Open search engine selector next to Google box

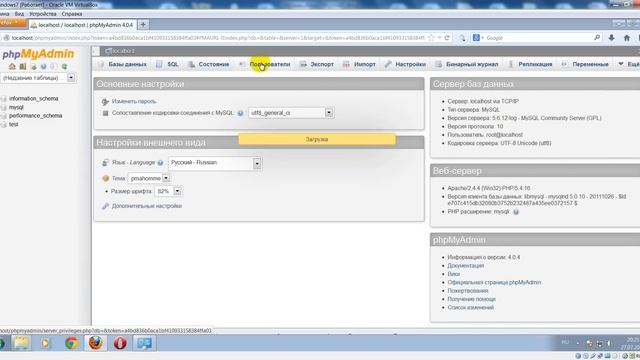tap(477, 38)
